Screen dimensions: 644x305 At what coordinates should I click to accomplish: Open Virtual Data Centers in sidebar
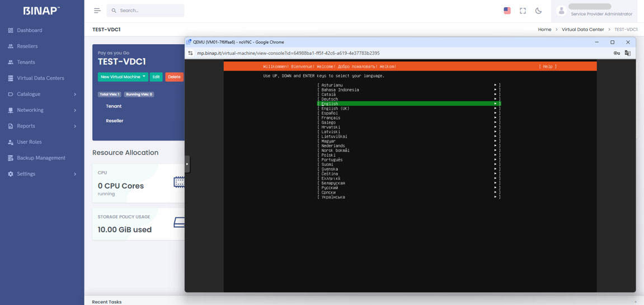40,78
